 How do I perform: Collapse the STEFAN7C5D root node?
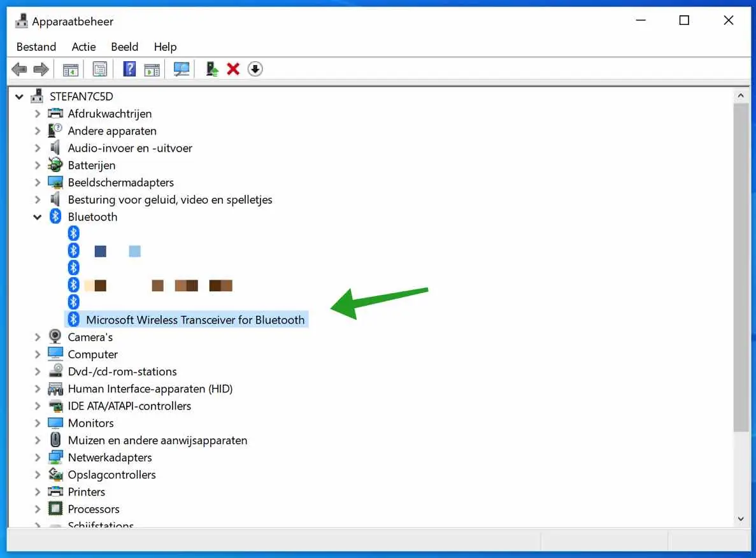tap(19, 96)
